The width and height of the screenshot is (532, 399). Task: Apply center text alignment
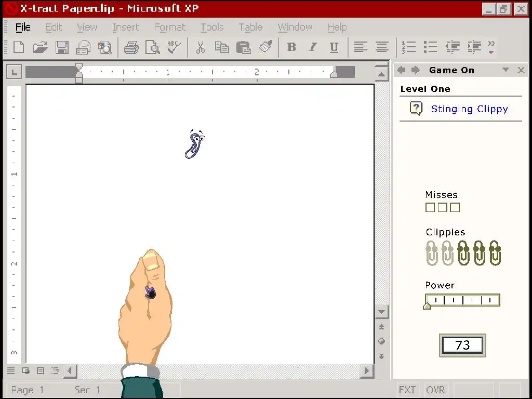(x=382, y=47)
